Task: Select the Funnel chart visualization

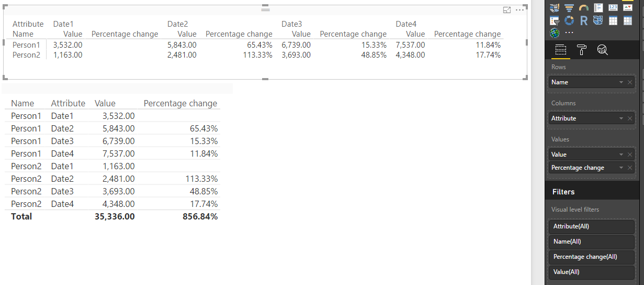Action: [x=569, y=8]
